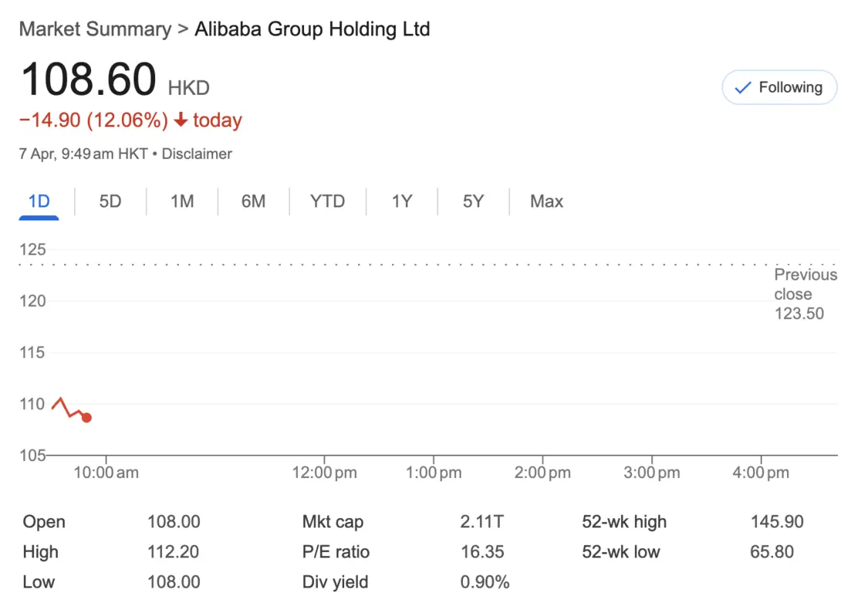Click the red down arrow icon
Image resolution: width=868 pixels, height=603 pixels.
[181, 120]
